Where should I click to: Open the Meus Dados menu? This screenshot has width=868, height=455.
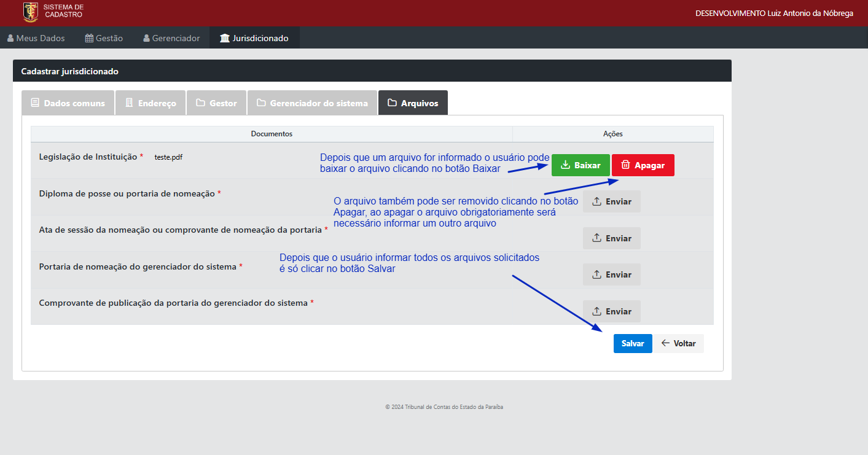pyautogui.click(x=36, y=38)
